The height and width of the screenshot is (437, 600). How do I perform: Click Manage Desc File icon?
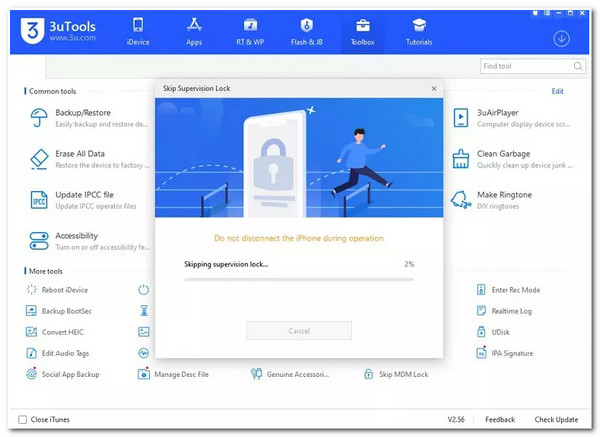[143, 373]
